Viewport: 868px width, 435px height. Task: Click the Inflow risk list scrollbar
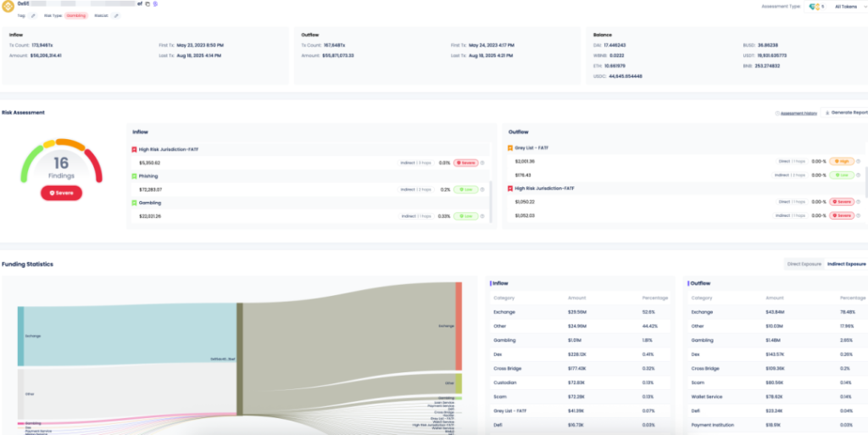pos(491,202)
